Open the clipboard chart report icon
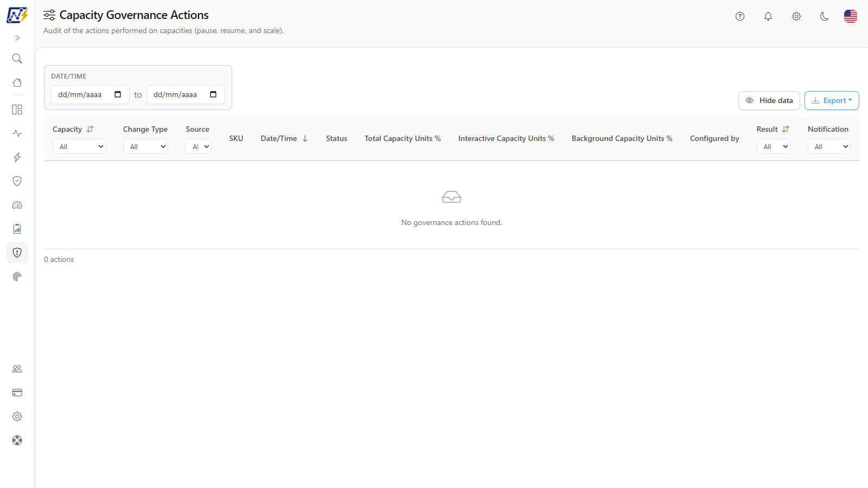The width and height of the screenshot is (868, 488). point(17,229)
